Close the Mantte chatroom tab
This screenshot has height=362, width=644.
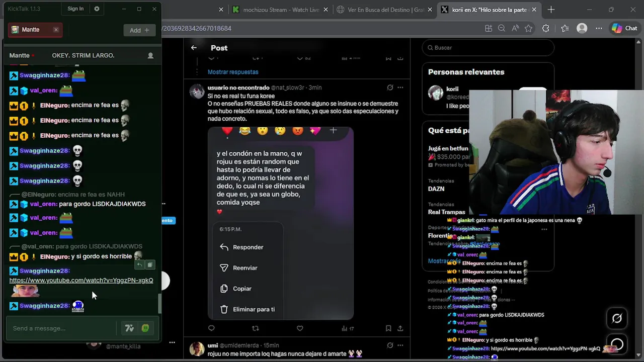pos(56,30)
